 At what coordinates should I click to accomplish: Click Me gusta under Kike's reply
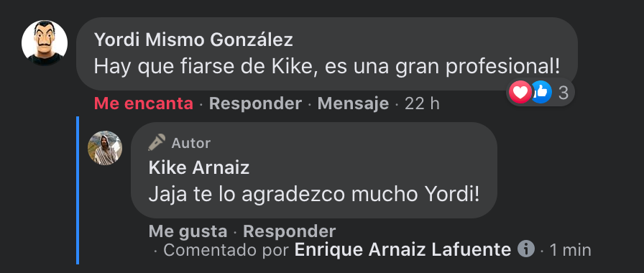[x=188, y=231]
